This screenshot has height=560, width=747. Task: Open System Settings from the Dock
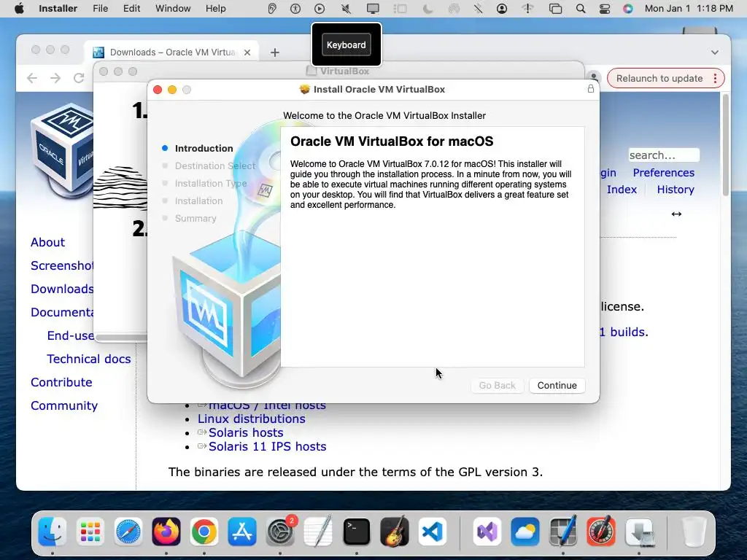[280, 532]
